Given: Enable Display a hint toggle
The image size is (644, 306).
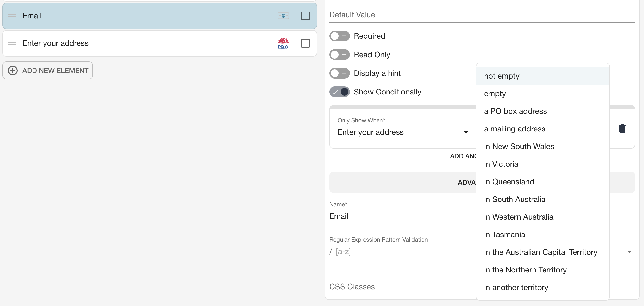Looking at the screenshot, I should [339, 73].
